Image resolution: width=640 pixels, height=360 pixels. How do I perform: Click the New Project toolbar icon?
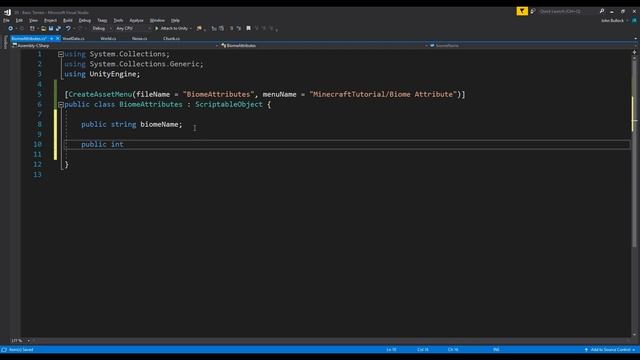(x=32, y=29)
